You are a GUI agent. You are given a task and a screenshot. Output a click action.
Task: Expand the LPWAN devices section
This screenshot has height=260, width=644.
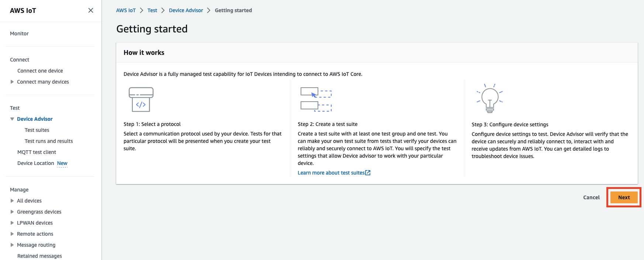(12, 223)
